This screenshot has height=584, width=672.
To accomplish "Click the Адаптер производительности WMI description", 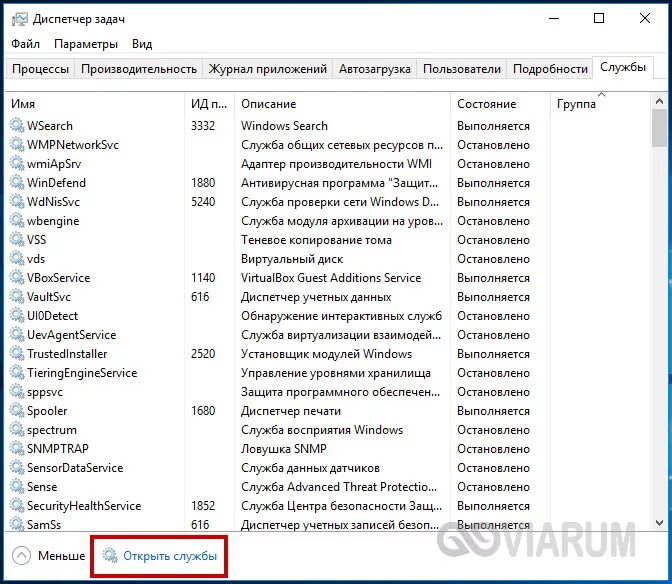I will (336, 164).
